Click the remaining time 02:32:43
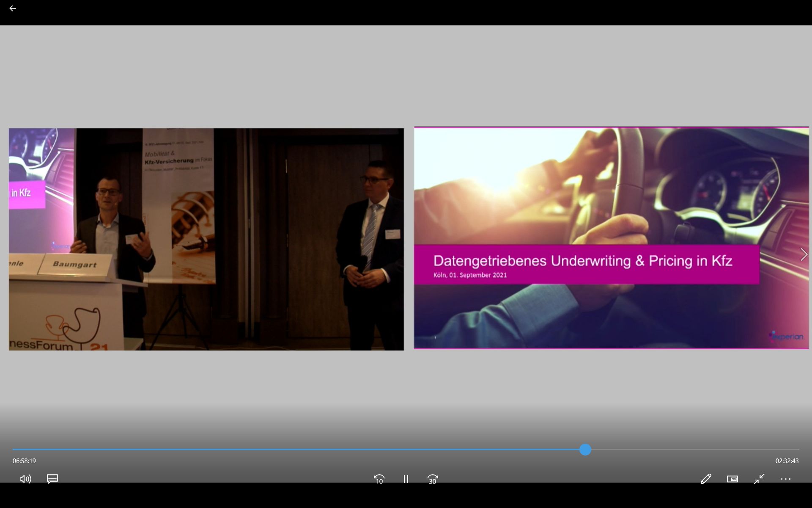This screenshot has height=508, width=812. (x=787, y=461)
